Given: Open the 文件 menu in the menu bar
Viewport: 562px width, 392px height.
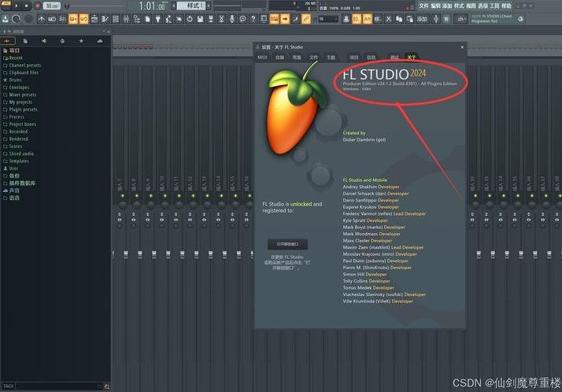Looking at the screenshot, I should (423, 6).
